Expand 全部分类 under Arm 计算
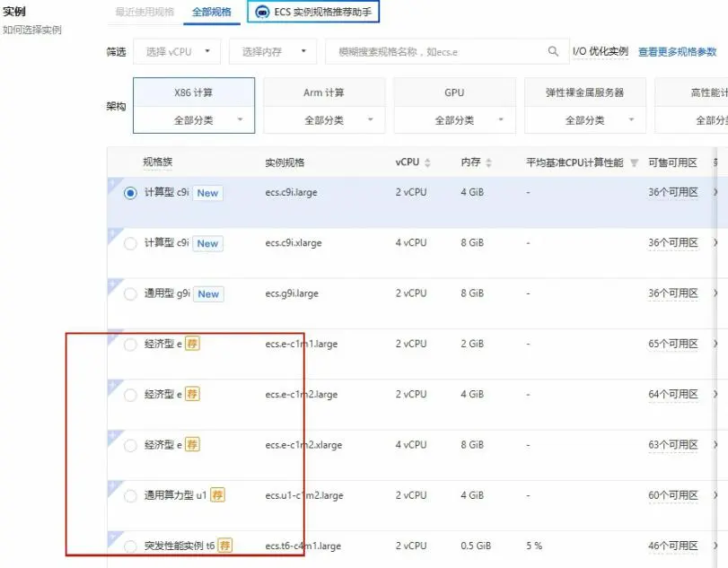 tap(325, 120)
